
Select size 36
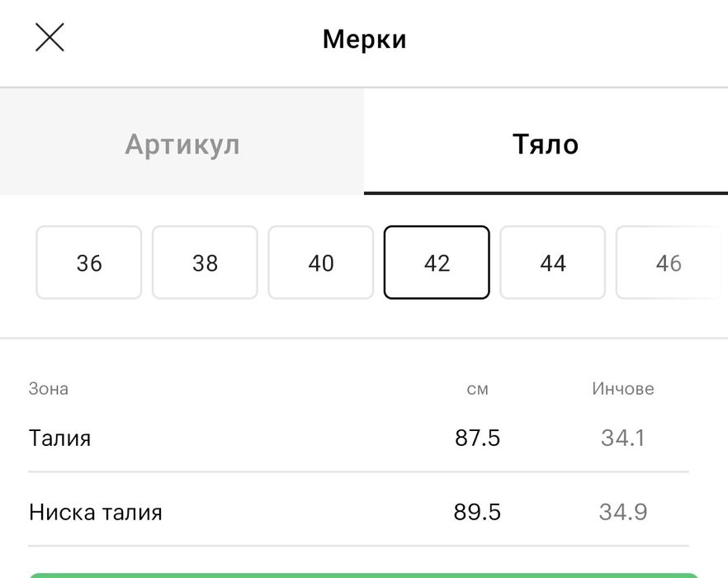click(89, 263)
